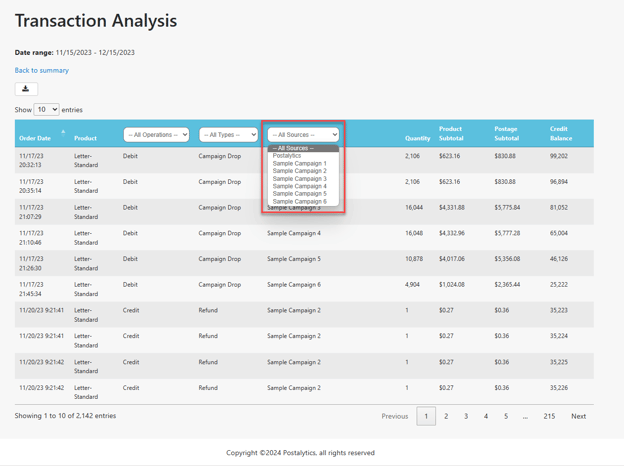Go to page 5 of results
The width and height of the screenshot is (624, 466).
(506, 416)
